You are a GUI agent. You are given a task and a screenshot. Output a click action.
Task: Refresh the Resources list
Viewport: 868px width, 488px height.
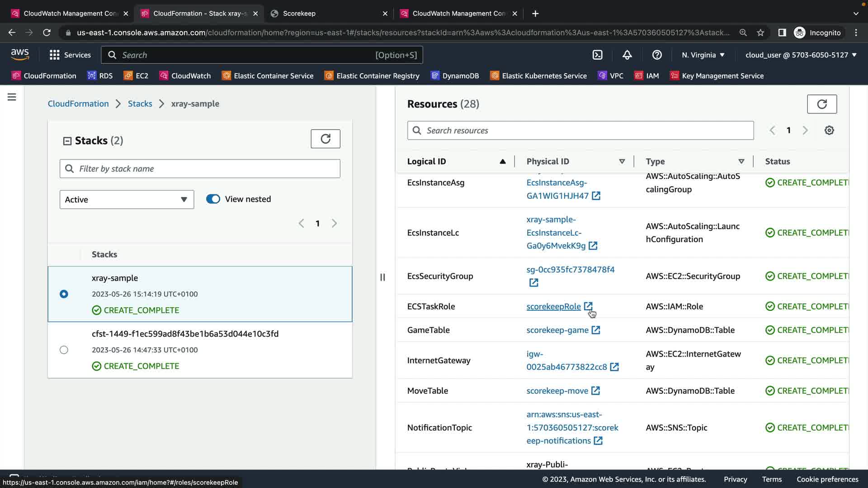821,104
